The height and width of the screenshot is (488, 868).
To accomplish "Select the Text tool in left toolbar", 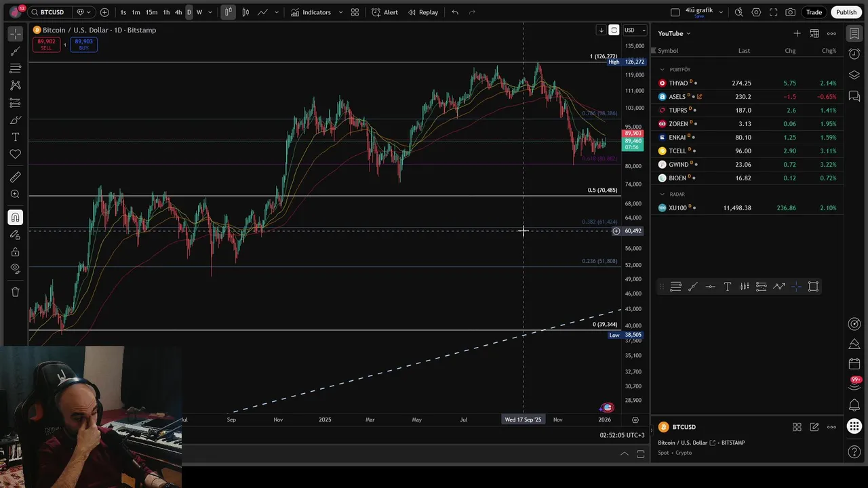I will click(15, 138).
